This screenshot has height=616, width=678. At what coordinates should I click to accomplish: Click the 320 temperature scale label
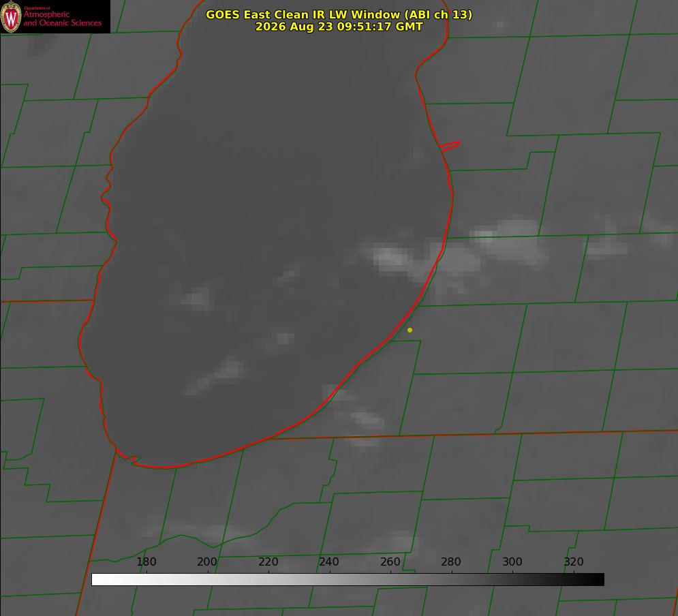tap(573, 561)
